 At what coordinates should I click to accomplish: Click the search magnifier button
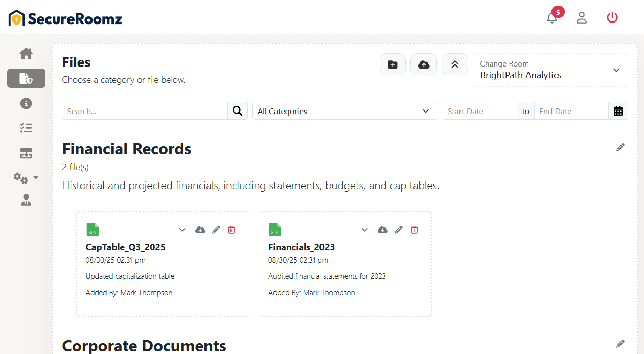click(238, 111)
